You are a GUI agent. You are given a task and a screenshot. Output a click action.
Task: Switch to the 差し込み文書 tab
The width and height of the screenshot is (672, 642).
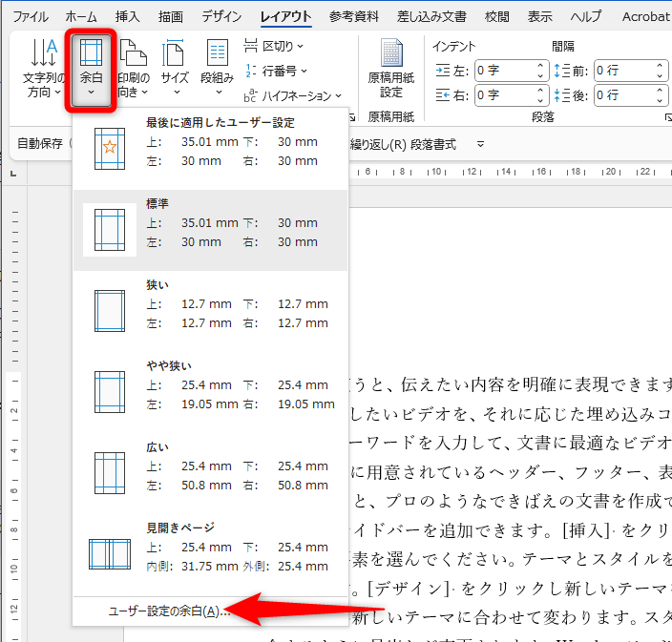431,17
